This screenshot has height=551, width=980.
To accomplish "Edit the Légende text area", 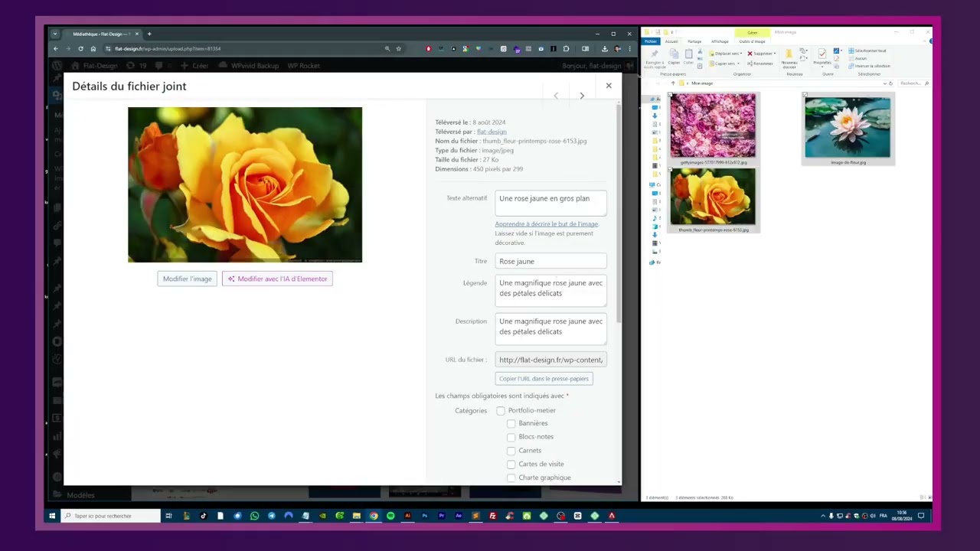I will pos(550,291).
